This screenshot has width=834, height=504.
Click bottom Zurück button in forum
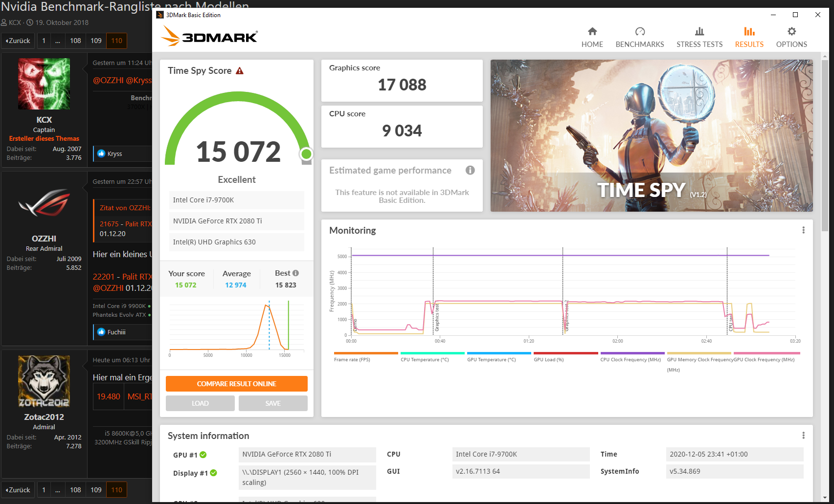tap(18, 490)
